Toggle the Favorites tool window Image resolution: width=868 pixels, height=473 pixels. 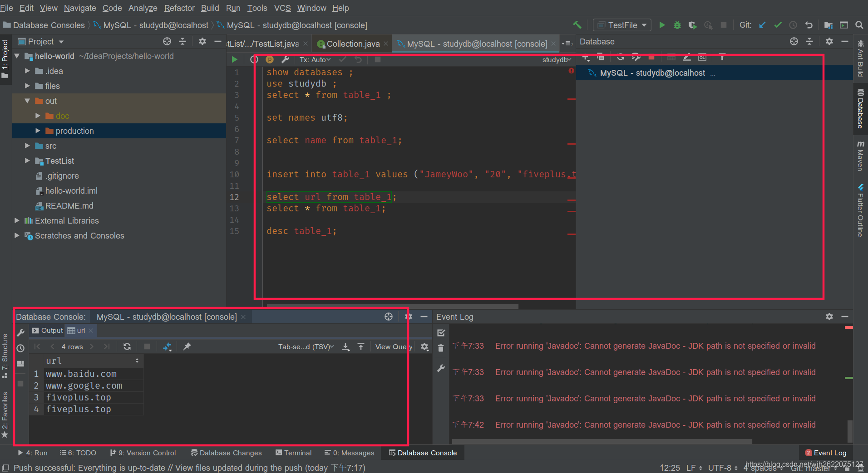click(x=5, y=414)
